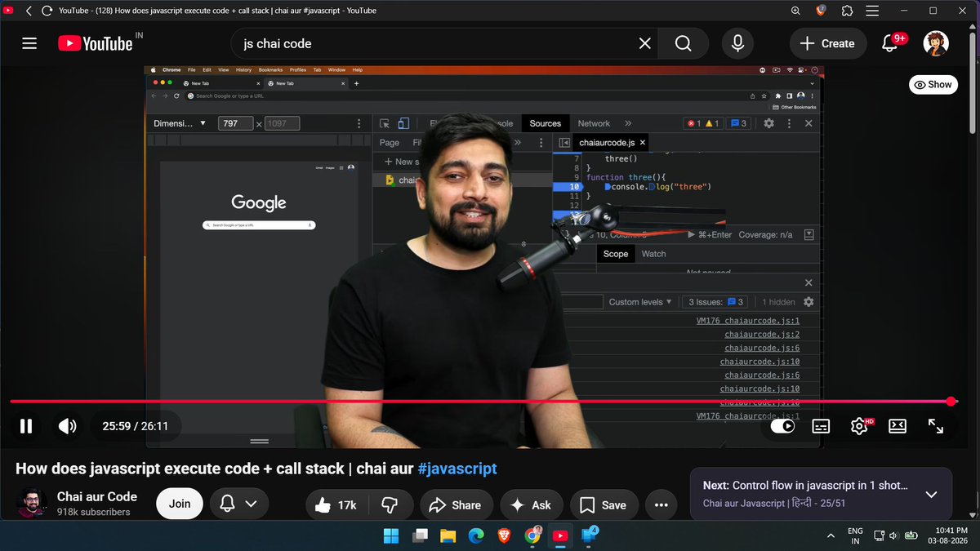Go back using the browser back arrow
This screenshot has height=551, width=980.
[29, 11]
